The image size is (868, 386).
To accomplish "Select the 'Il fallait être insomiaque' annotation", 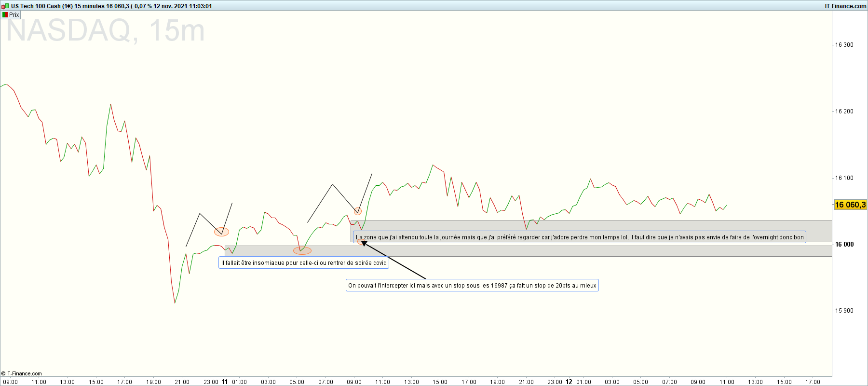I will tap(304, 263).
